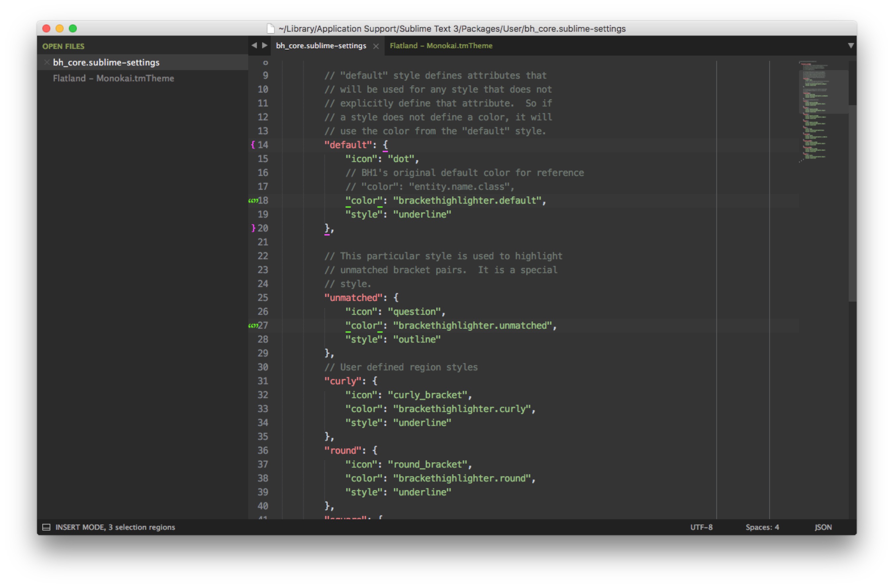Toggle the panel switcher icon in the status bar
This screenshot has width=894, height=588.
(46, 527)
